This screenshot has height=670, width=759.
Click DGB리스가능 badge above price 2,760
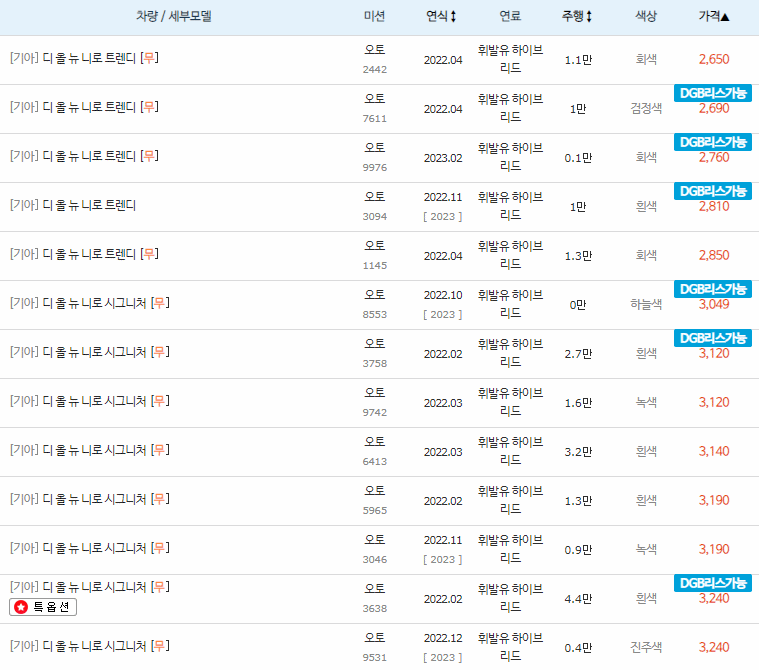pyautogui.click(x=713, y=142)
